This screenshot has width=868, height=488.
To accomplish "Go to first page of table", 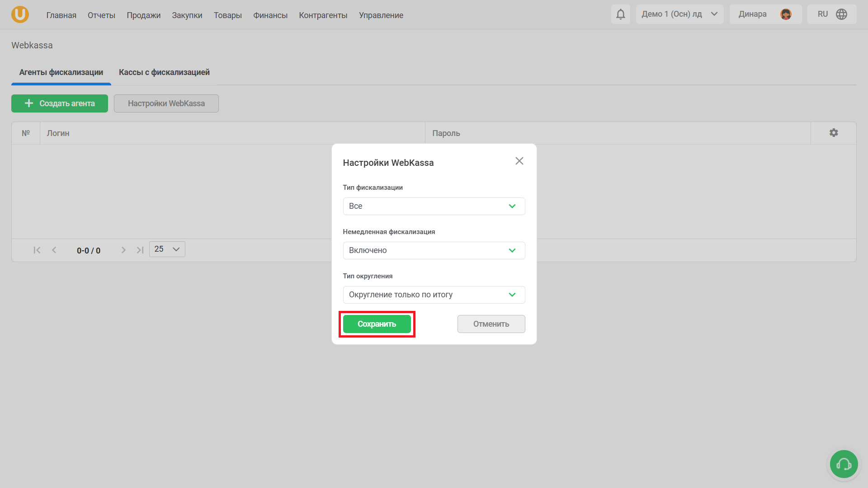I will (37, 250).
